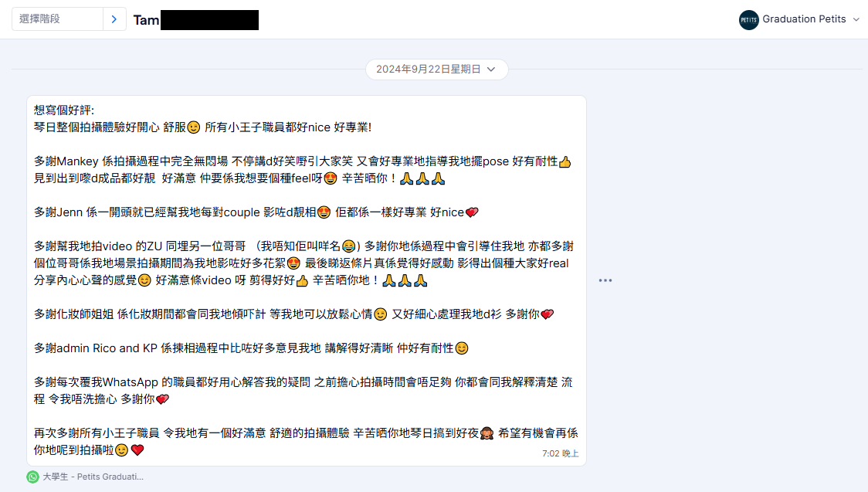Click the red heart emoji ending the message
This screenshot has width=868, height=492.
click(137, 450)
